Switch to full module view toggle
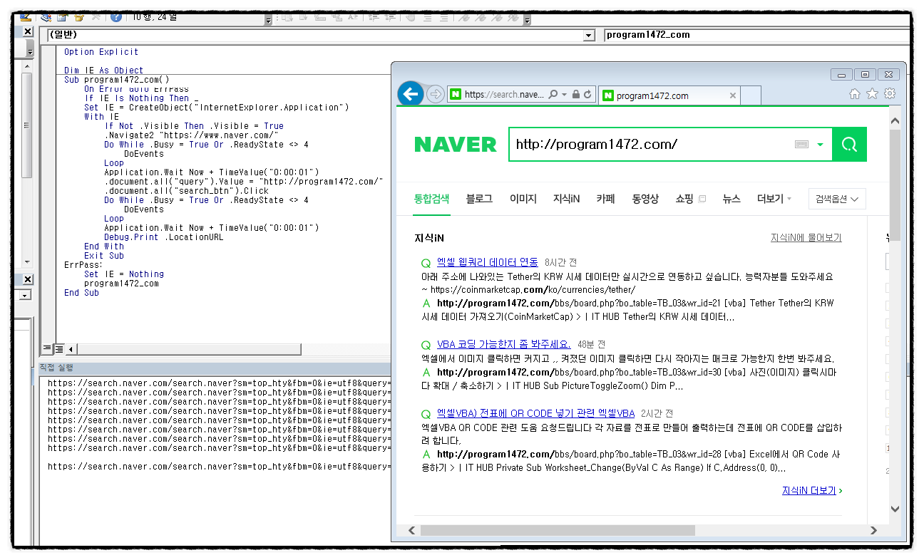 coord(59,348)
